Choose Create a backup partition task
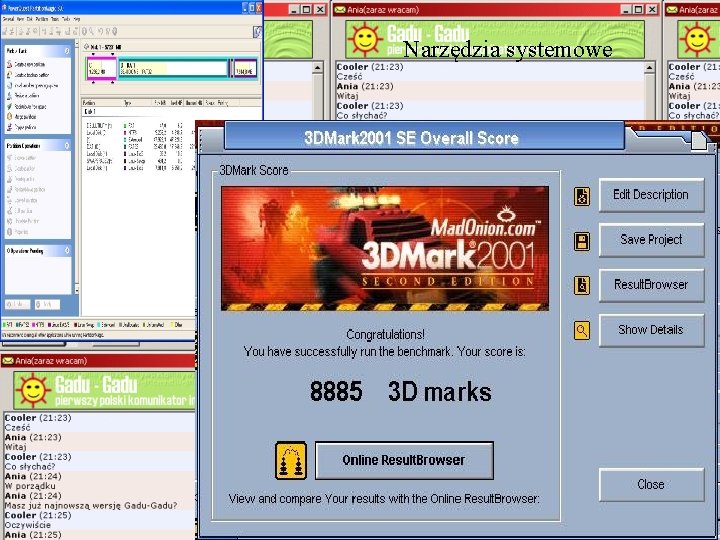This screenshot has height=540, width=720. point(28,75)
